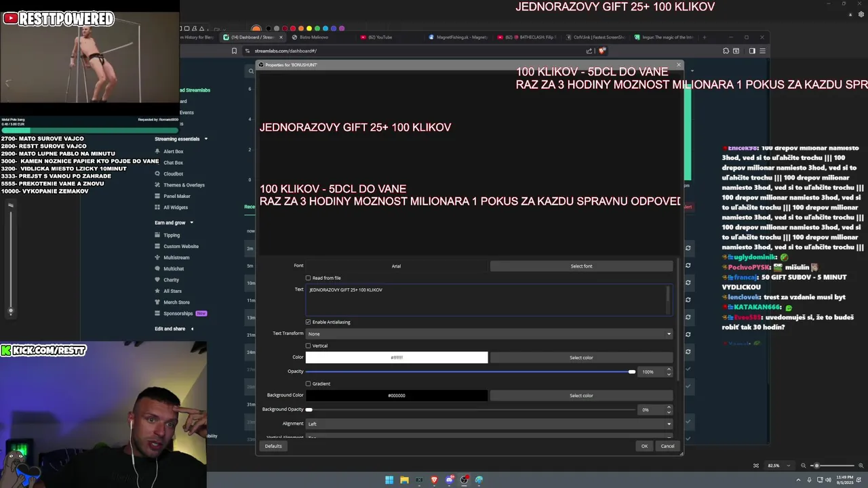Toggle the browser sidebar panel icon
The height and width of the screenshot is (488, 868).
point(751,51)
